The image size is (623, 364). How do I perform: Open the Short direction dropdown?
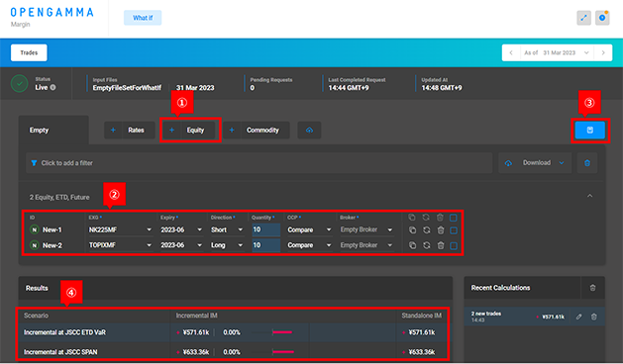point(227,229)
